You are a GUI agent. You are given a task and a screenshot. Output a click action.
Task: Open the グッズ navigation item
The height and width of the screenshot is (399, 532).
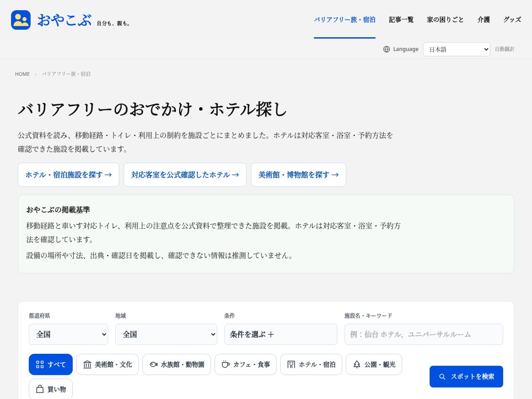[512, 20]
